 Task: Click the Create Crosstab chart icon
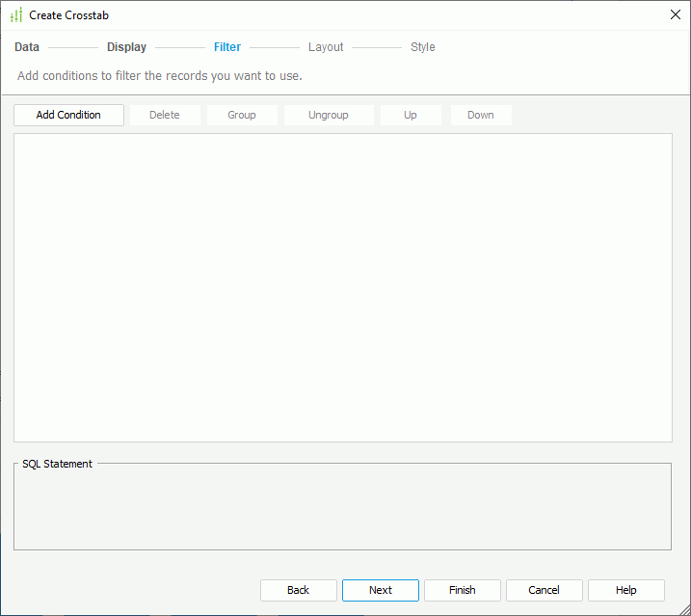[16, 15]
